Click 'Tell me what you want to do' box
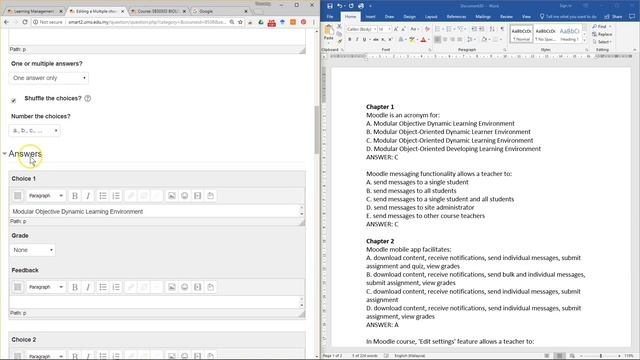The image size is (640, 360). (568, 17)
